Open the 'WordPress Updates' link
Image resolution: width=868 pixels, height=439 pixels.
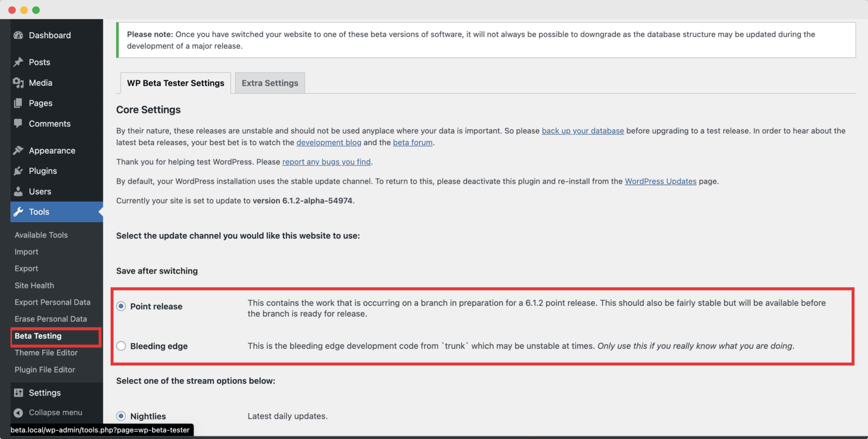pyautogui.click(x=661, y=182)
